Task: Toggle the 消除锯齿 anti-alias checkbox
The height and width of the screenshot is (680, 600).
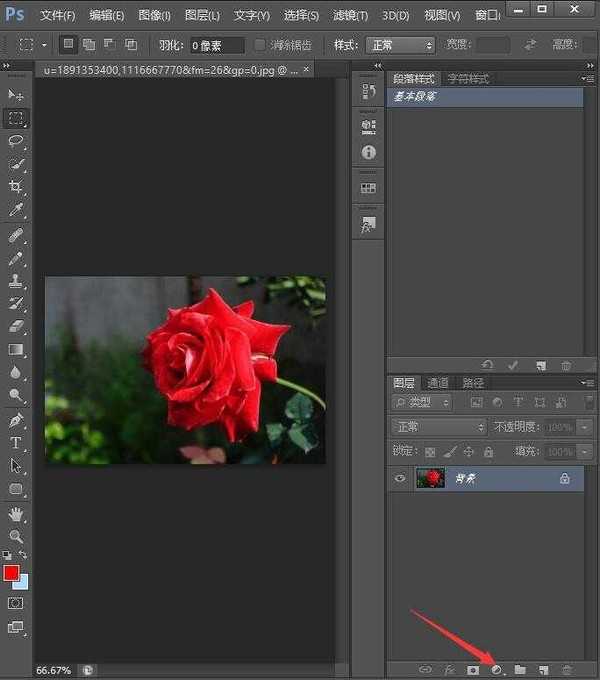Action: click(260, 45)
